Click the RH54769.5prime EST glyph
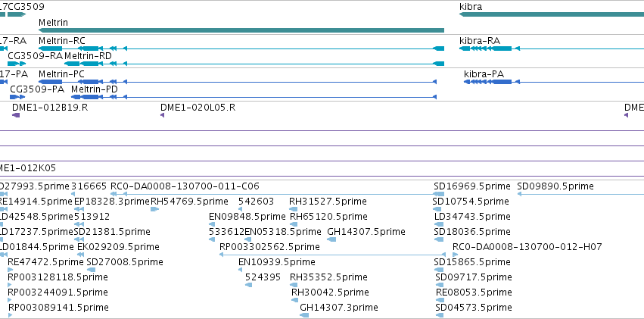This screenshot has width=644, height=319. point(154,209)
